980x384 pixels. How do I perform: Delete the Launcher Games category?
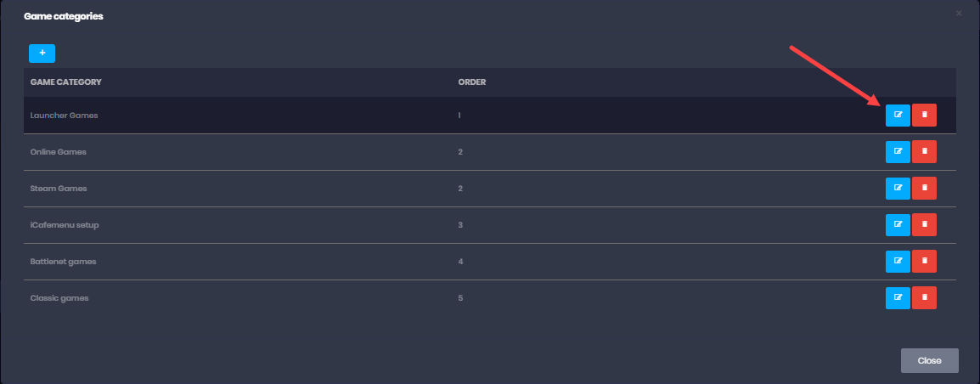924,116
